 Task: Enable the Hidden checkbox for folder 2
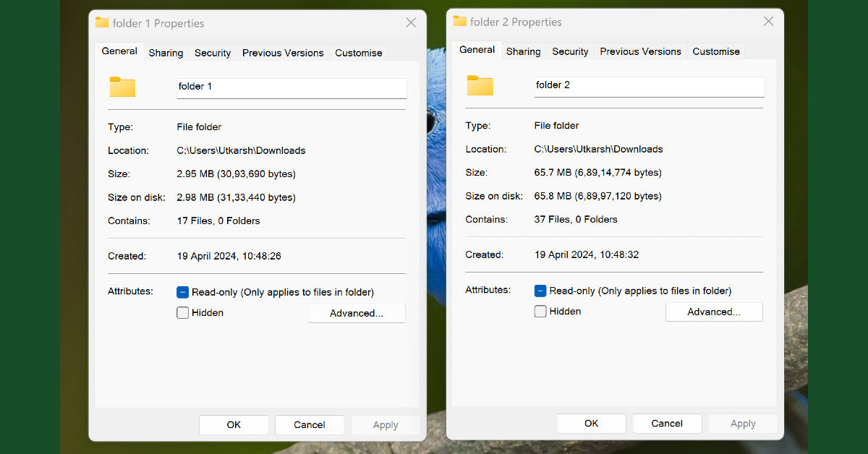pyautogui.click(x=540, y=312)
